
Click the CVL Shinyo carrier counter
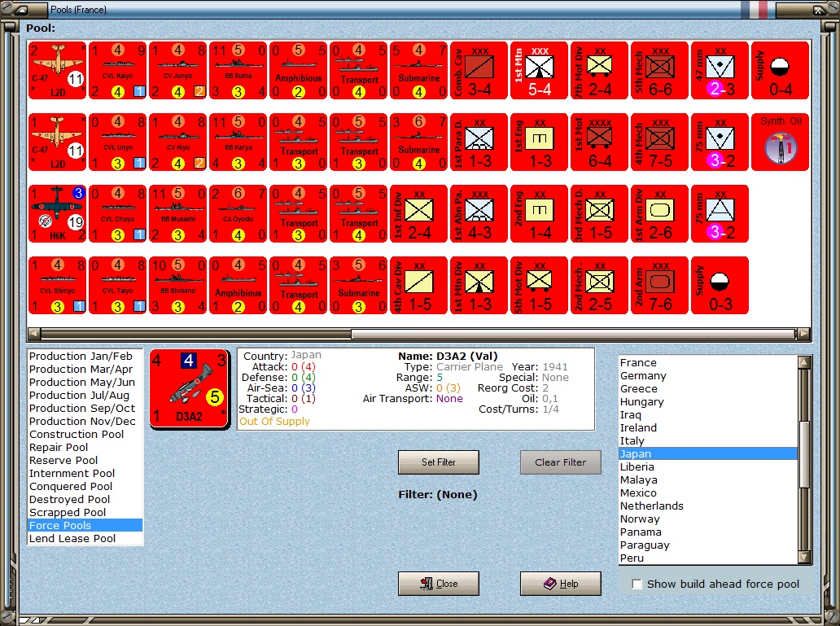[x=57, y=286]
